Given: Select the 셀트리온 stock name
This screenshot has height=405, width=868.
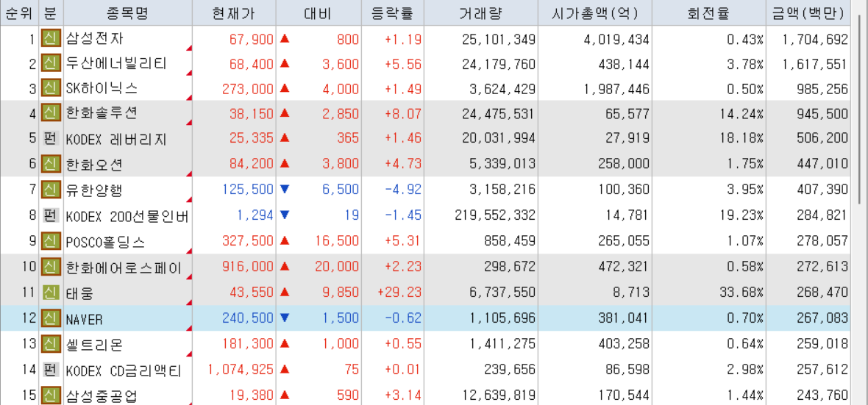Looking at the screenshot, I should (x=94, y=345).
